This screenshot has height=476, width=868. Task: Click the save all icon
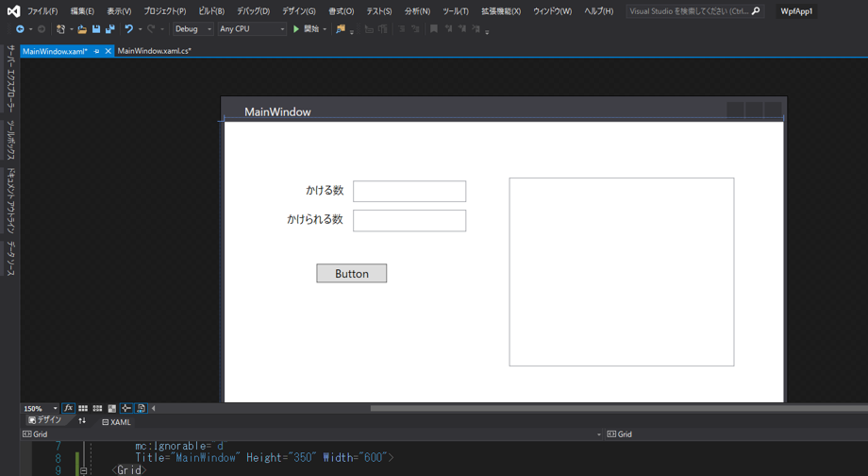tap(110, 29)
